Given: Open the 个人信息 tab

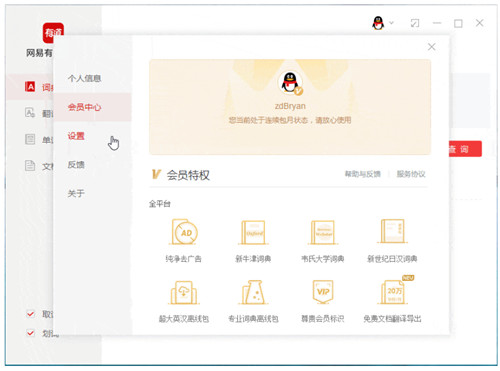Looking at the screenshot, I should pos(84,78).
